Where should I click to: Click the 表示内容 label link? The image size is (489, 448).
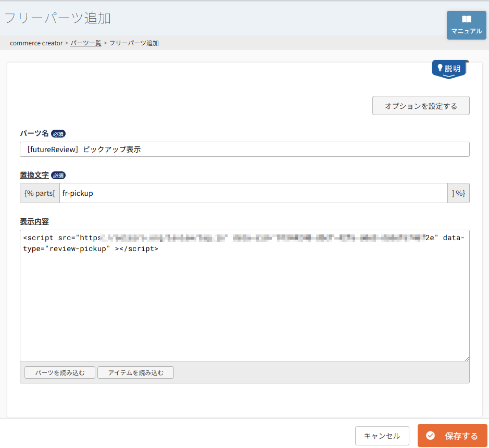point(34,221)
